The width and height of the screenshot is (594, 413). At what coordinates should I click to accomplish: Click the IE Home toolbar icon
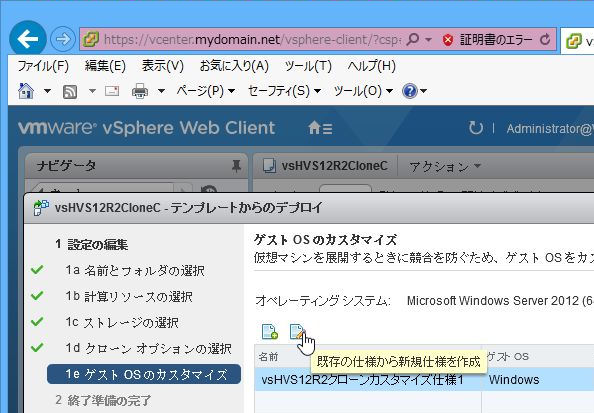click(25, 91)
